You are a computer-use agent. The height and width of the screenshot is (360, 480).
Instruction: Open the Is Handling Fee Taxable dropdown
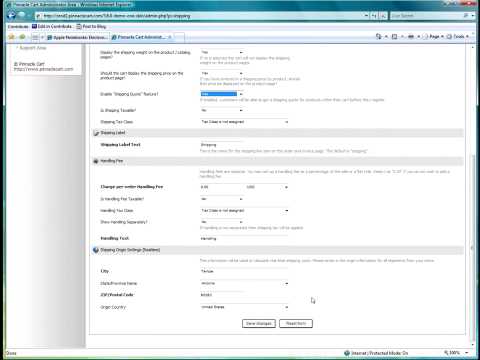pyautogui.click(x=222, y=199)
